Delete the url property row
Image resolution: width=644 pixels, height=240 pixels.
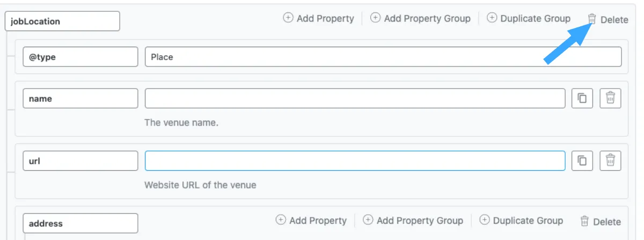(x=610, y=161)
